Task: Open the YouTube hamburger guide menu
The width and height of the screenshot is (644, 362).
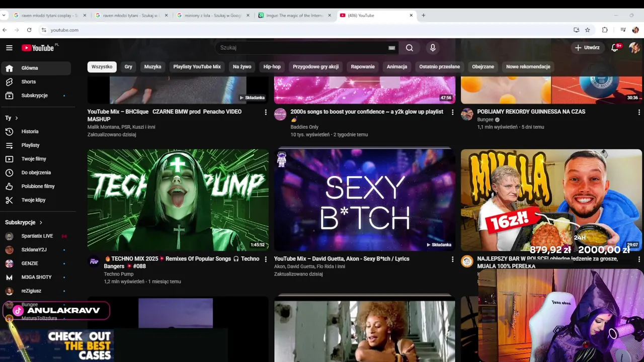Action: (x=9, y=48)
